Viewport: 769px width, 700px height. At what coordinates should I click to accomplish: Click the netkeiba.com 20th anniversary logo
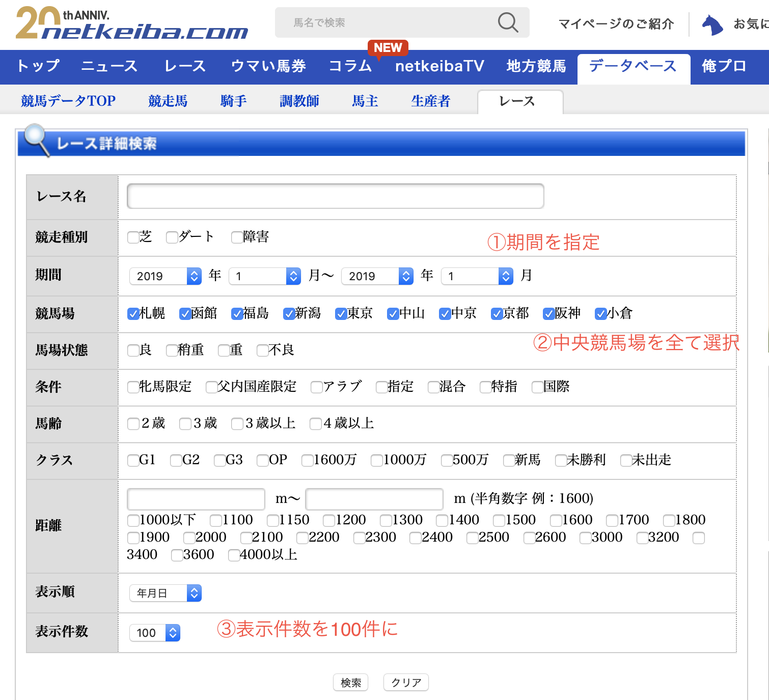pos(132,23)
